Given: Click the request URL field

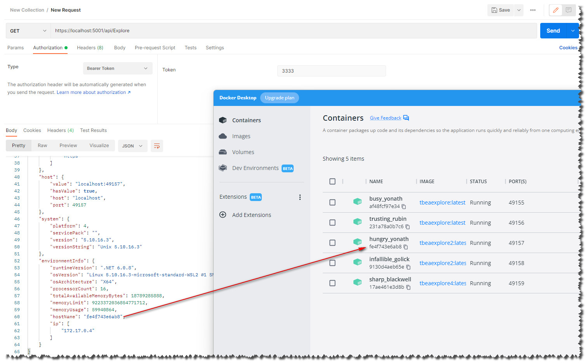Looking at the screenshot, I should pyautogui.click(x=294, y=31).
